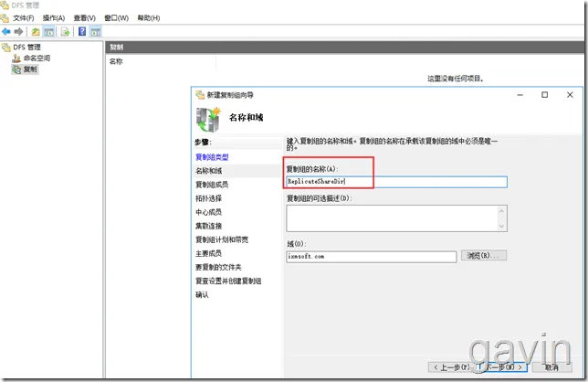Toggle the Show/Hide console tree icon
Screen dimensions: 588x382
coord(48,32)
